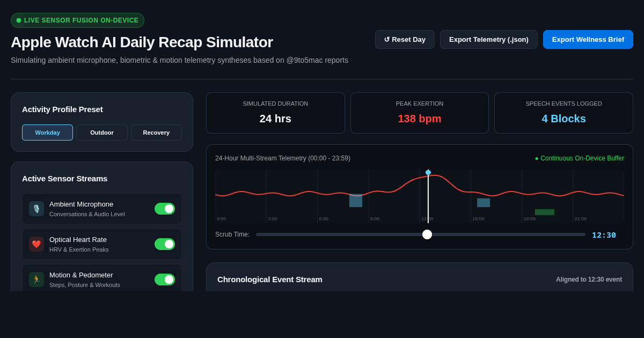Click the 24-Hour Multi-Stream Telemetry title
644x338 pixels.
tap(283, 158)
